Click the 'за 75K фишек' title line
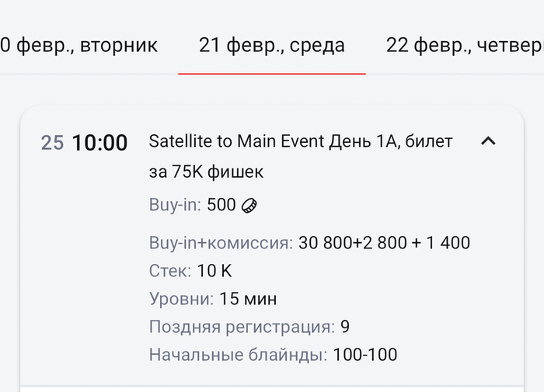 point(206,172)
